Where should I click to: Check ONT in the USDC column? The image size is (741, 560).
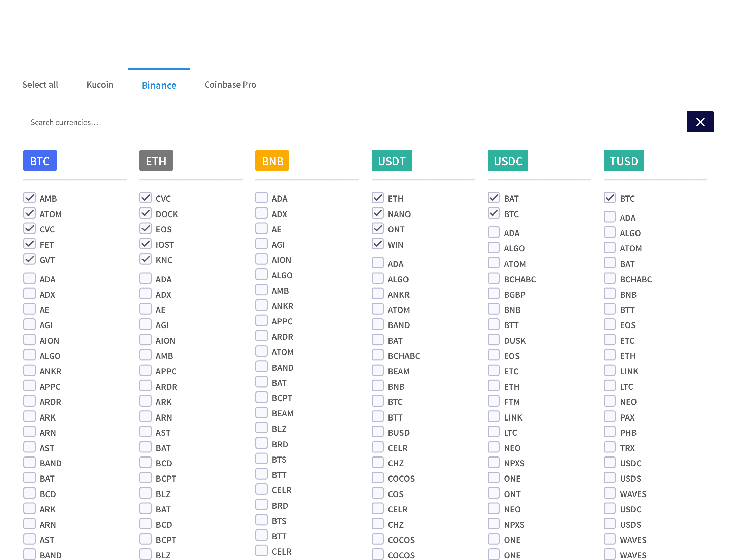[x=494, y=493]
